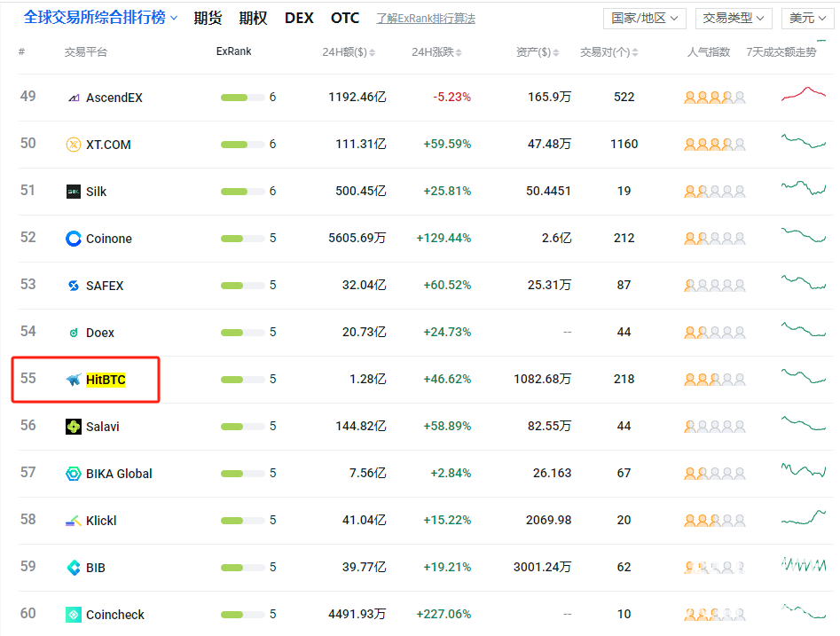Image resolution: width=840 pixels, height=636 pixels.
Task: Select the Silk exchange logo
Action: (75, 191)
